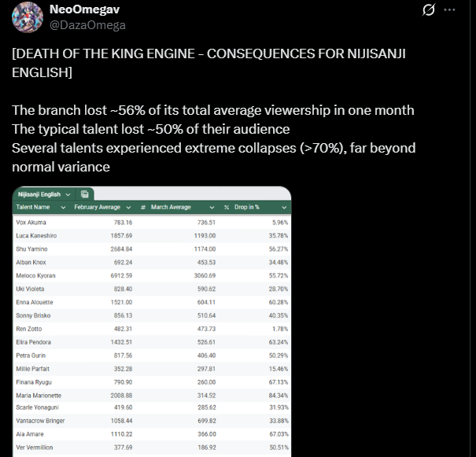476x457 pixels.
Task: Open the February Average column dropdown
Action: [x=128, y=208]
